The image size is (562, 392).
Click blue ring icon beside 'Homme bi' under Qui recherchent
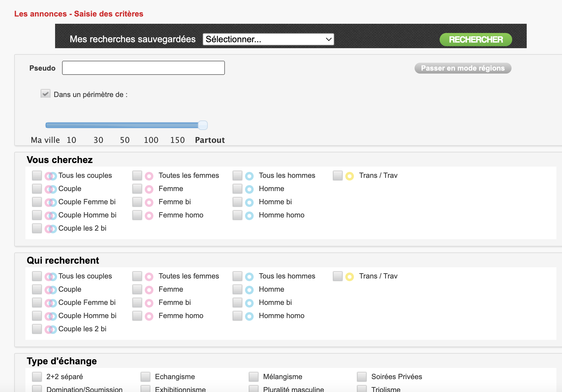(x=249, y=303)
